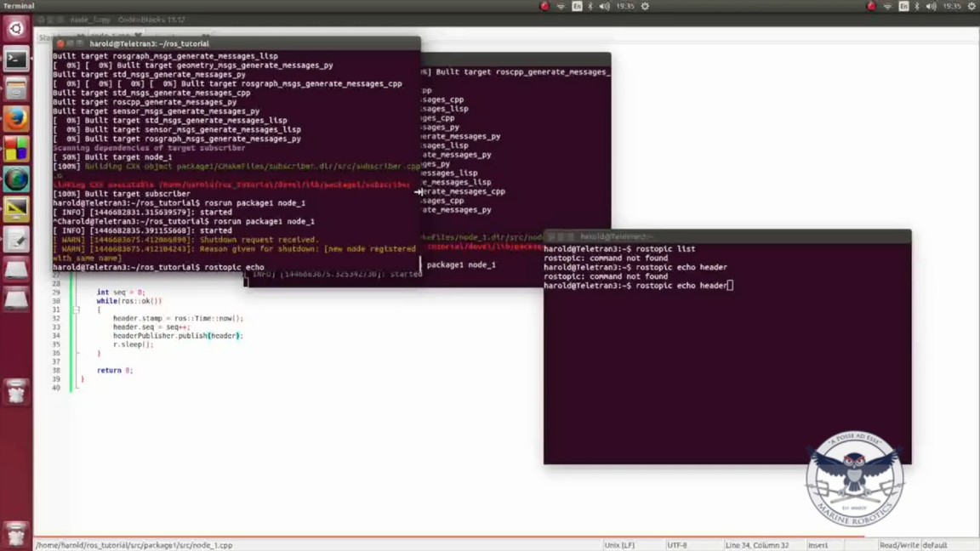The image size is (980, 551).
Task: Open the yellow drawing app launcher icon
Action: [16, 209]
